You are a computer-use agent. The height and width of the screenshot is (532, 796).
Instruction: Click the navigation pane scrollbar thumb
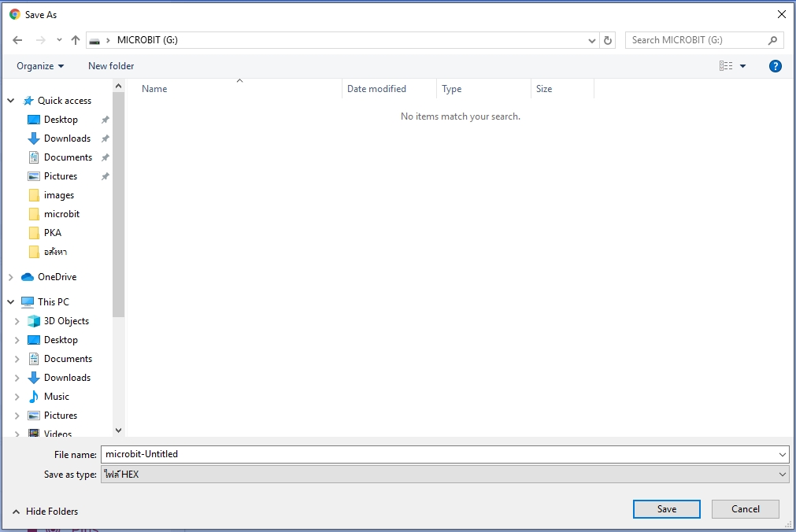(x=118, y=205)
